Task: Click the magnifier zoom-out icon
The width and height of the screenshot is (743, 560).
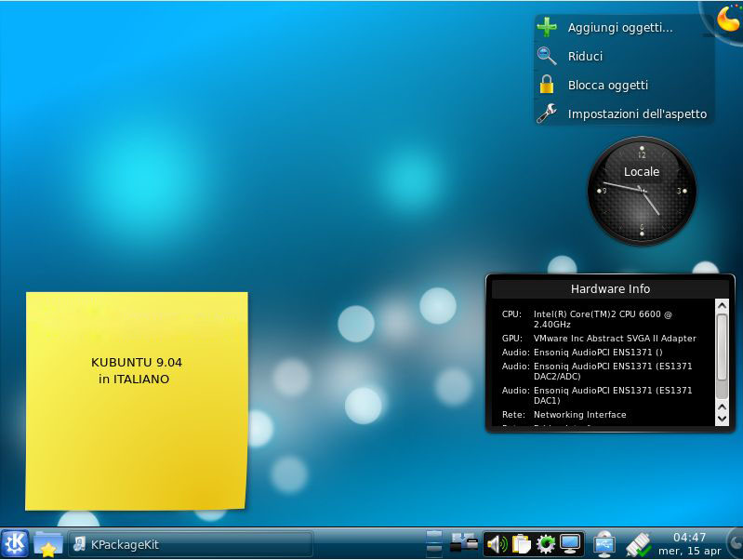Action: [547, 56]
